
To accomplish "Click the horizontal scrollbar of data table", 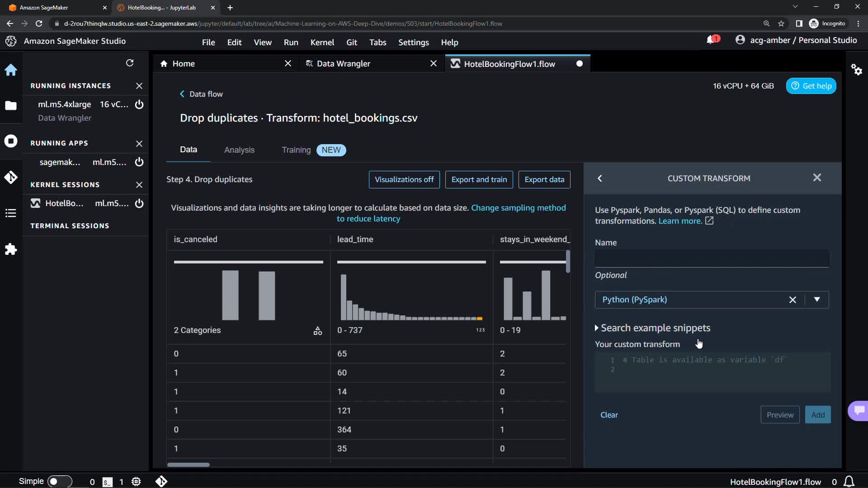I will 189,465.
